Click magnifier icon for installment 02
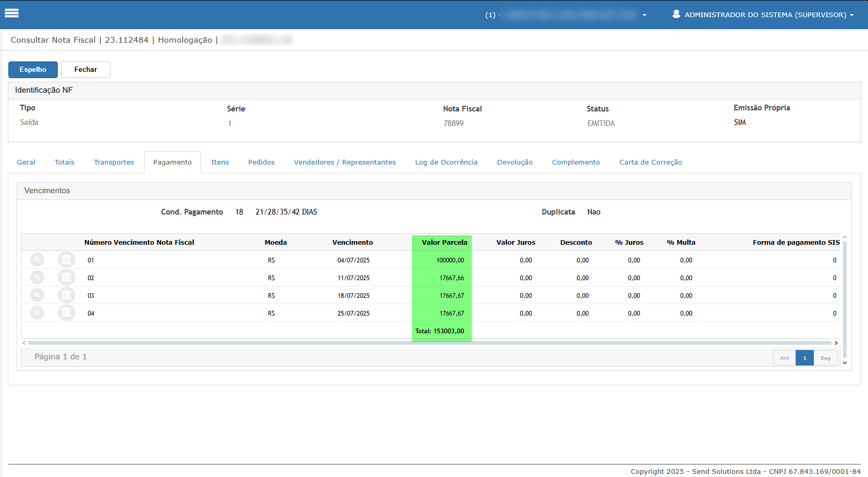Image resolution: width=868 pixels, height=477 pixels. point(37,277)
